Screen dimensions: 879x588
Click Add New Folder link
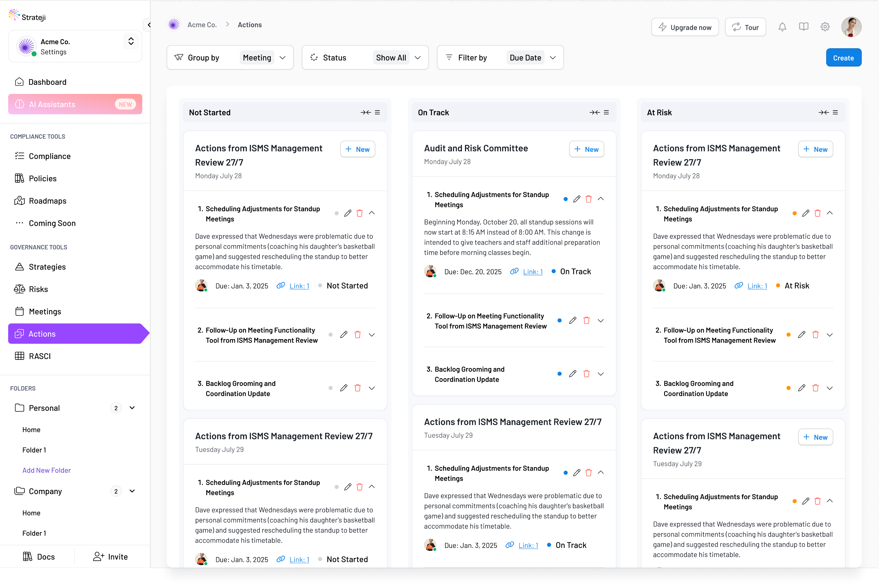coord(47,470)
